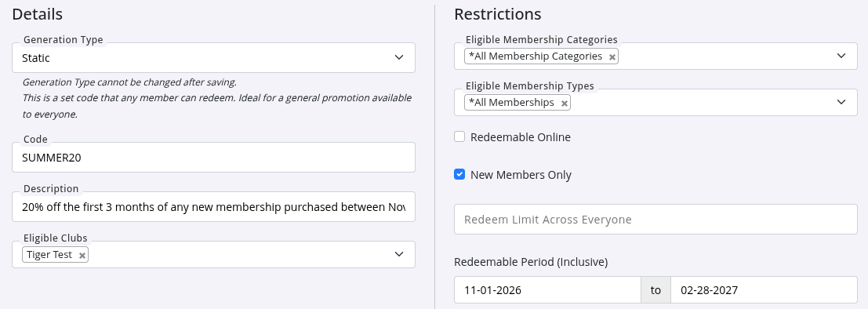Click the Details heading
The width and height of the screenshot is (868, 309).
click(37, 14)
